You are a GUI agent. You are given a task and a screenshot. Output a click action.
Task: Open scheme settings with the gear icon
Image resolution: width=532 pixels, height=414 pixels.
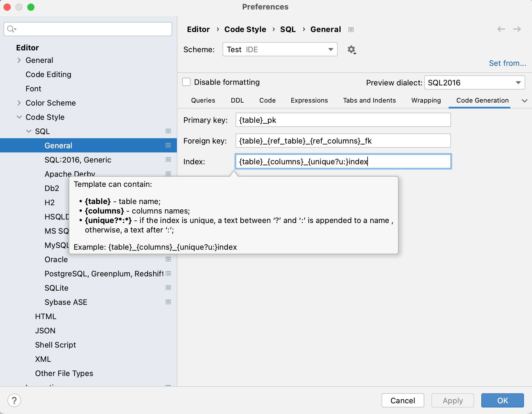352,50
